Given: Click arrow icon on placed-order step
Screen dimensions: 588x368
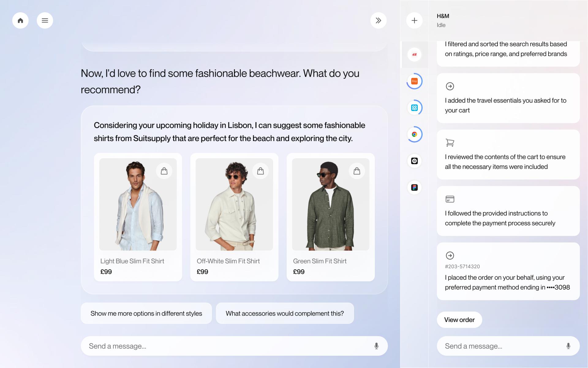Looking at the screenshot, I should (450, 255).
